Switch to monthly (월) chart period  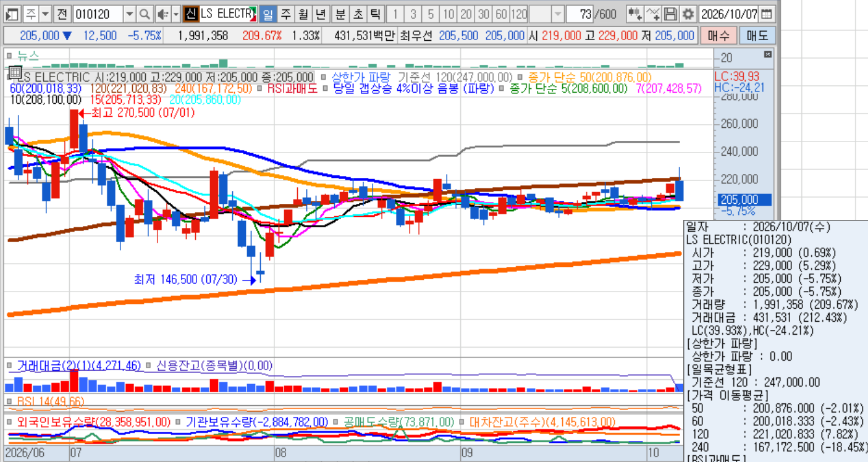point(303,14)
